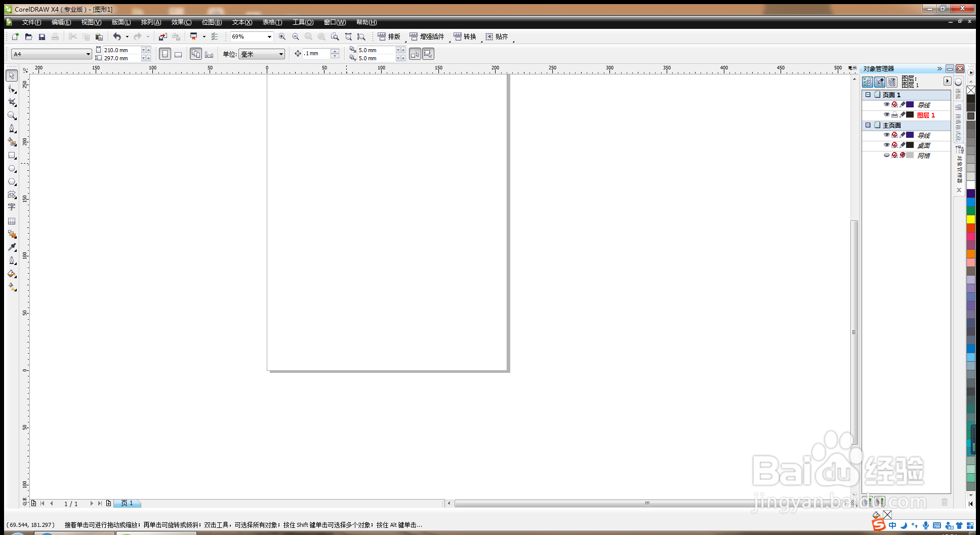
Task: Select the Interactive Blend tool
Action: tap(12, 234)
